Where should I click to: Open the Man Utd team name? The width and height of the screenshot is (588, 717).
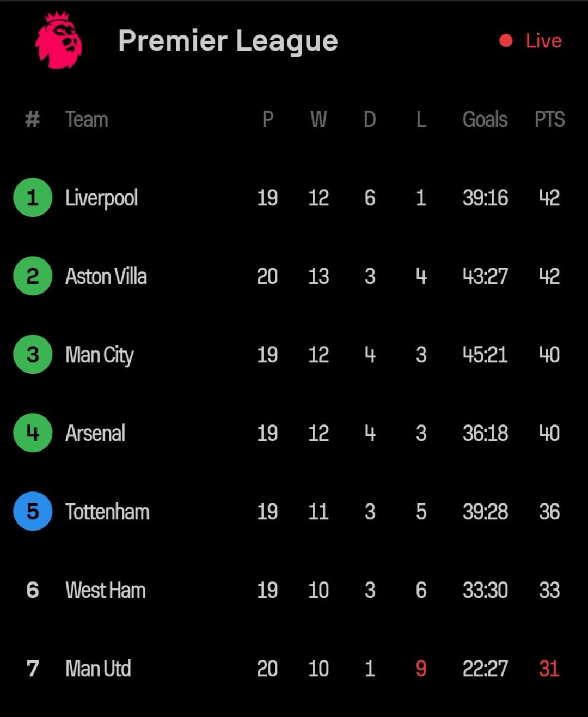(x=98, y=669)
